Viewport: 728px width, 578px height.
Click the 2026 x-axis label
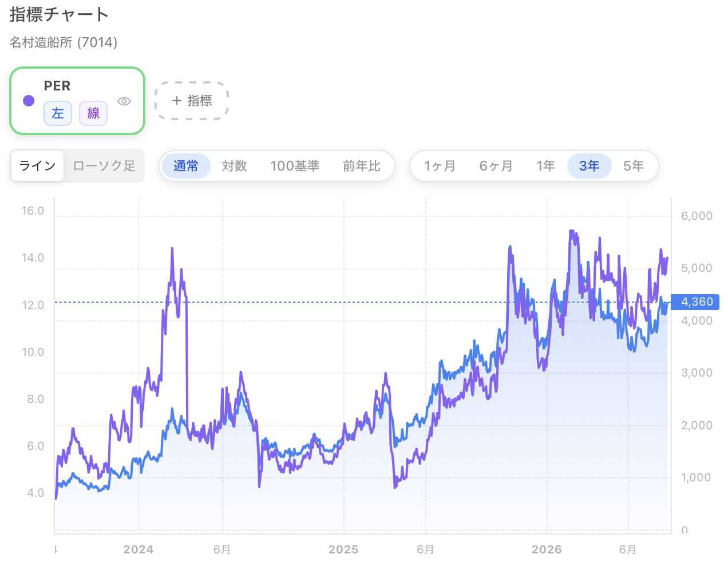point(547,549)
